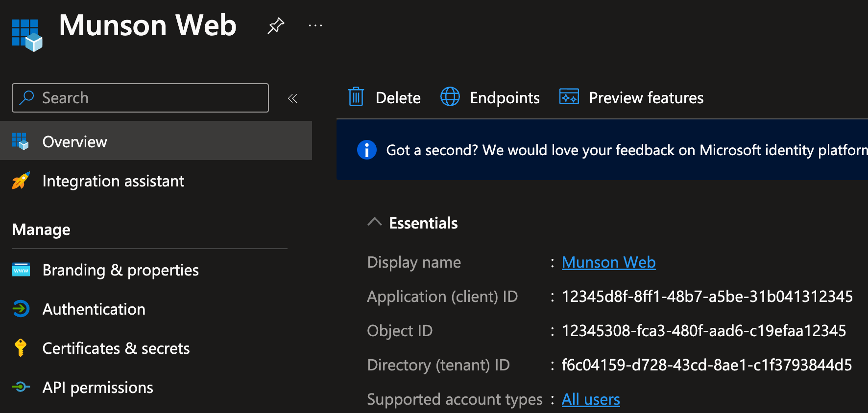Click the Supported account types label
This screenshot has width=868, height=413.
455,400
